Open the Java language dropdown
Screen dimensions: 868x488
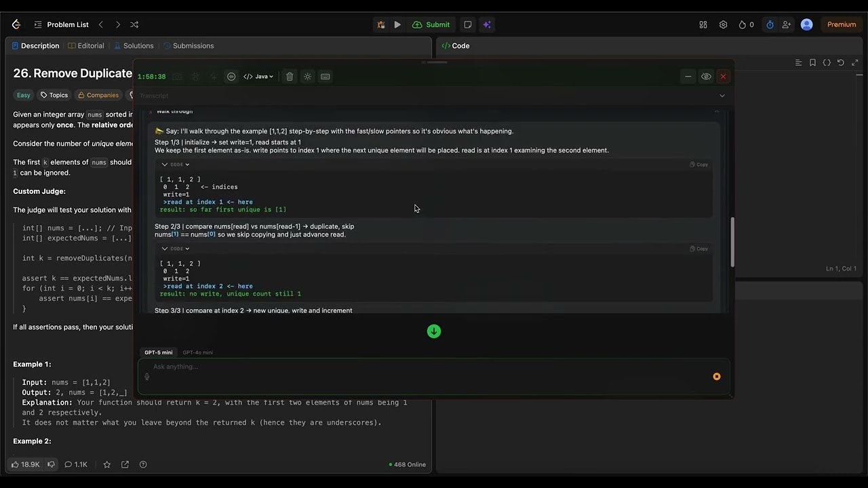258,77
